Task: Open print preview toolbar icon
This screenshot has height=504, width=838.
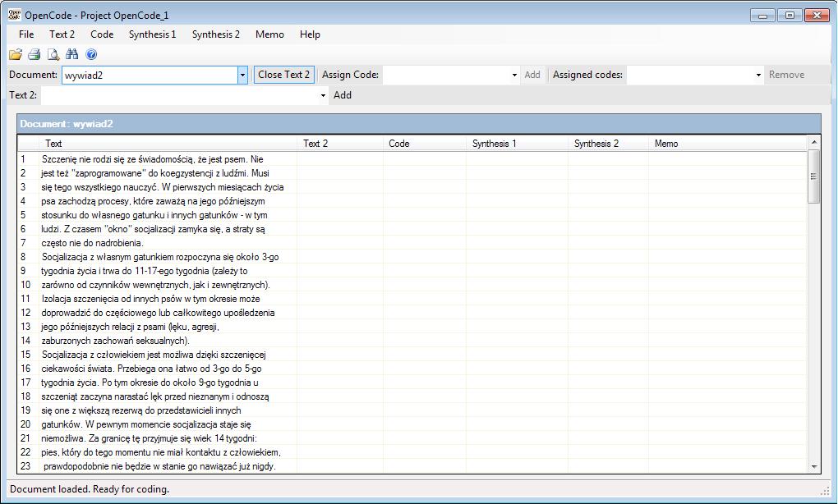Action: (53, 54)
